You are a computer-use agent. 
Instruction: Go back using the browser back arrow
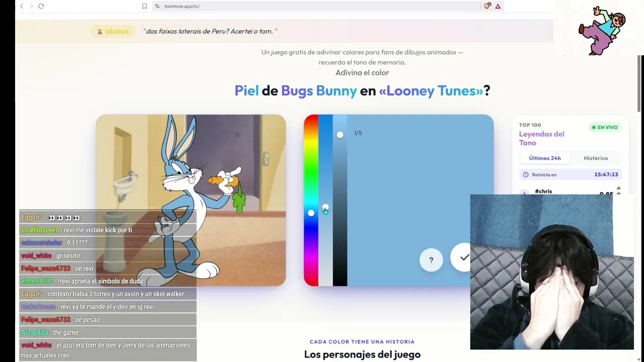tap(22, 6)
